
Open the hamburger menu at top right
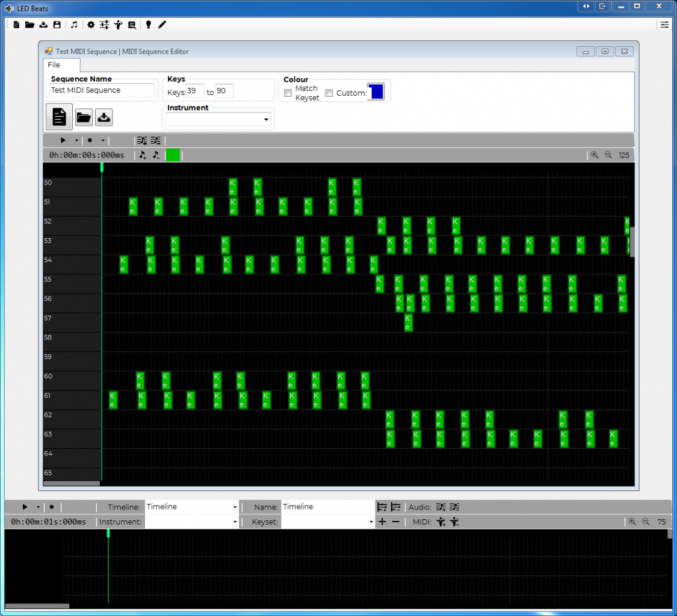click(x=664, y=25)
